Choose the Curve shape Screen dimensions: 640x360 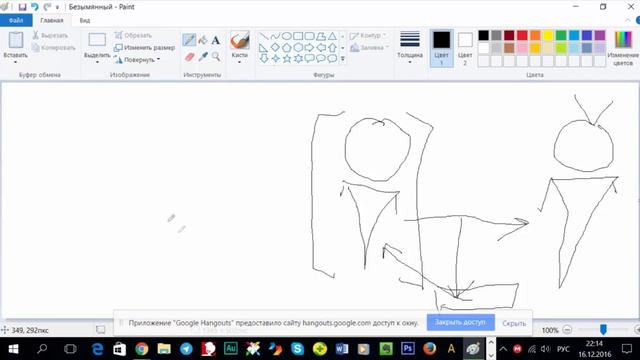(276, 36)
